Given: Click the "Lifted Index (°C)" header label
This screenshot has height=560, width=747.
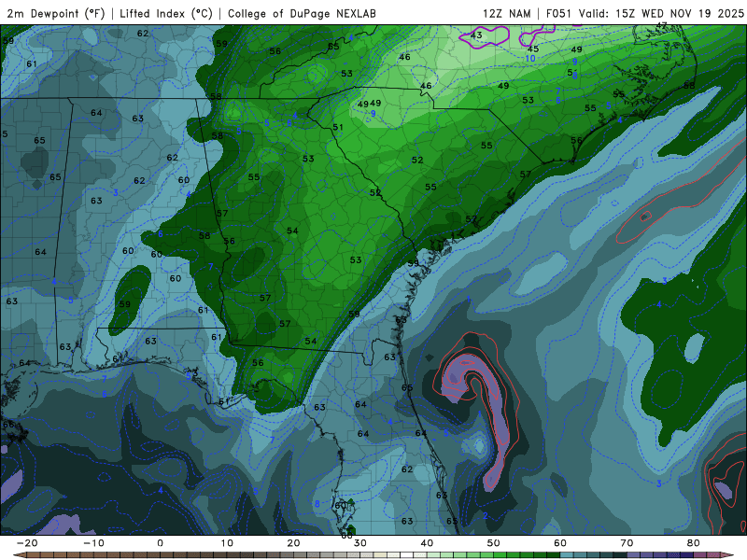Looking at the screenshot, I should click(166, 13).
